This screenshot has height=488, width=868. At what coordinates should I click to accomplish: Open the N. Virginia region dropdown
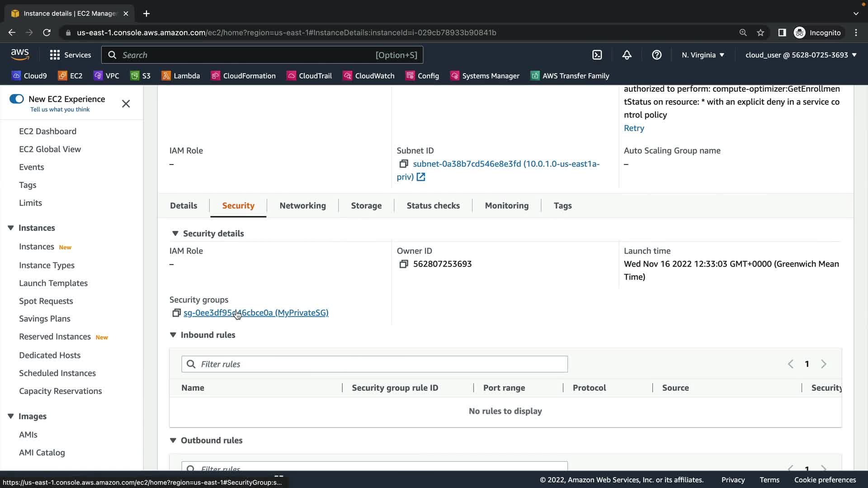(703, 55)
